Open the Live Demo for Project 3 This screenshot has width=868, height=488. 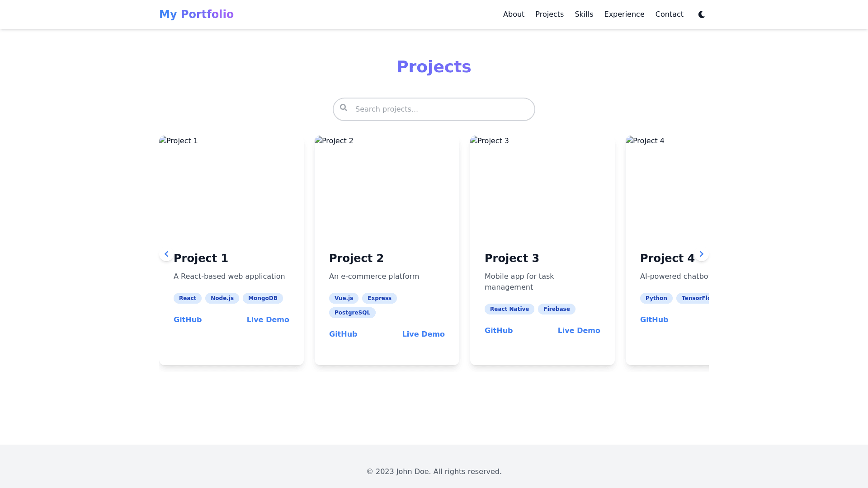pos(579,331)
